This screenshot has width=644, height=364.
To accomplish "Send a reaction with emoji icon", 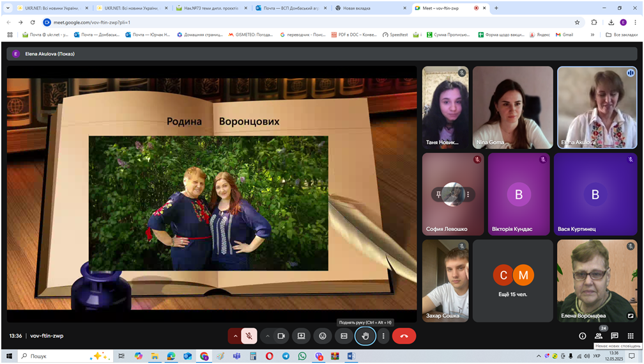I will coord(323,336).
